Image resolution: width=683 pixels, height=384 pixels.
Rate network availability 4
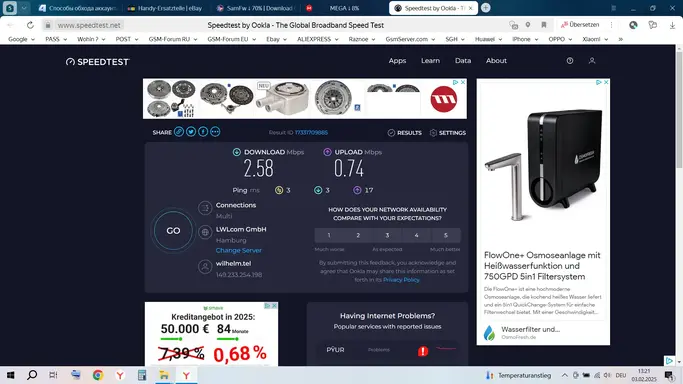coord(416,235)
